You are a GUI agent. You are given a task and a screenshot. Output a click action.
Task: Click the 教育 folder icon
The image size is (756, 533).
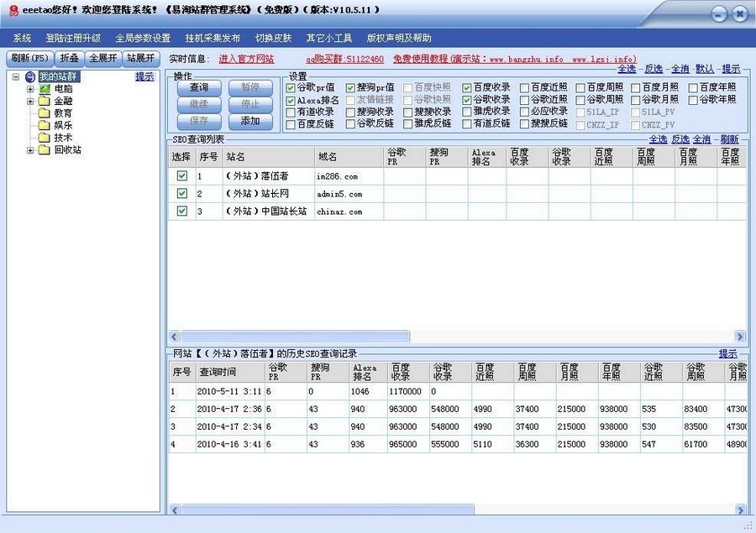tap(45, 113)
